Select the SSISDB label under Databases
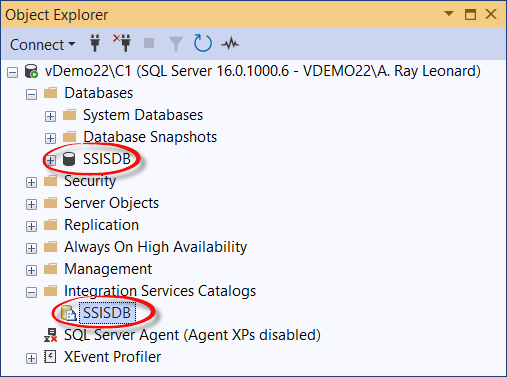 point(107,159)
